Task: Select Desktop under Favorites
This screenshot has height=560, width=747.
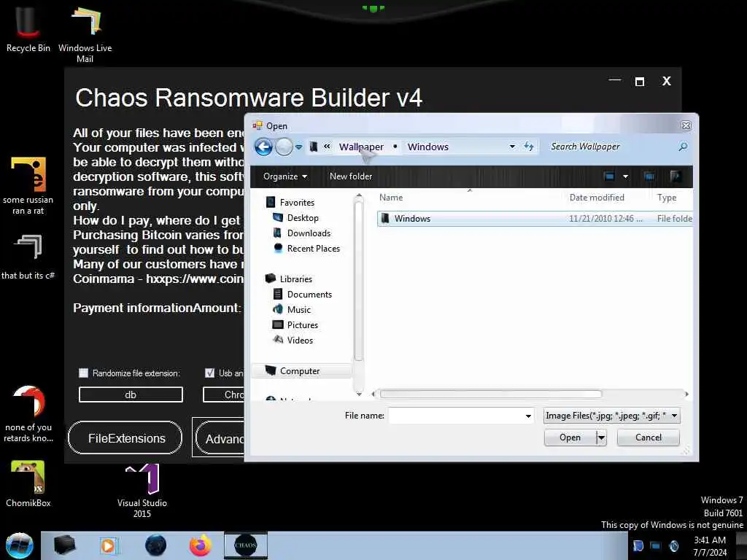Action: (296, 217)
